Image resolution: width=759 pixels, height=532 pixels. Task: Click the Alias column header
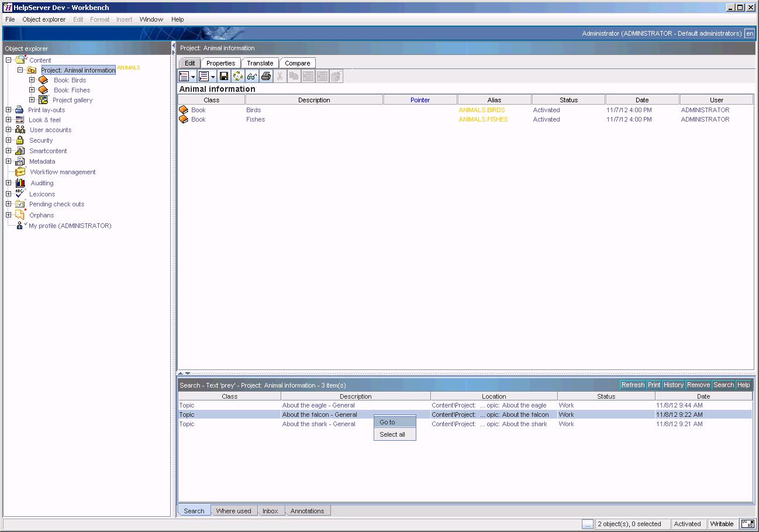[494, 100]
